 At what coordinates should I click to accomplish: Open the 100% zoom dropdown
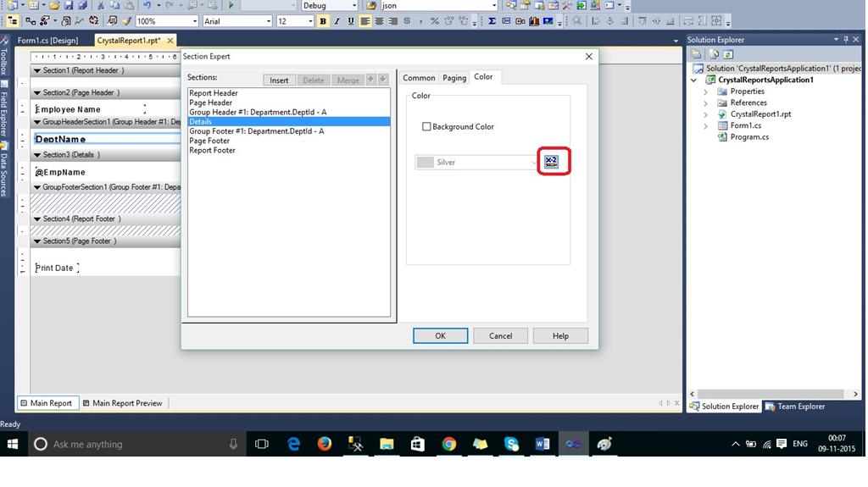point(195,21)
